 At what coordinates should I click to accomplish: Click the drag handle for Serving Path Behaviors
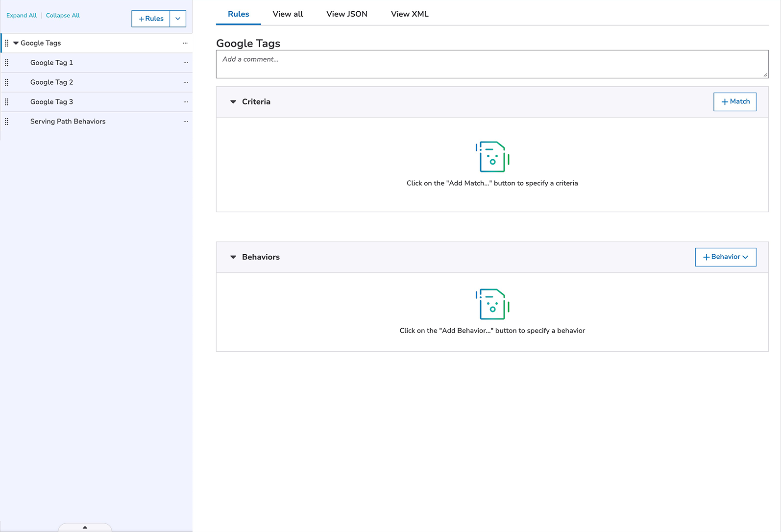[x=7, y=121]
